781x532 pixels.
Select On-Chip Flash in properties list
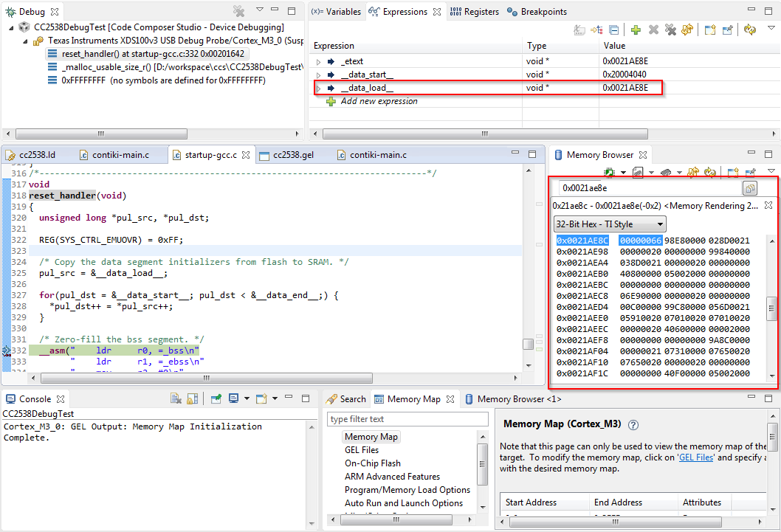[373, 463]
